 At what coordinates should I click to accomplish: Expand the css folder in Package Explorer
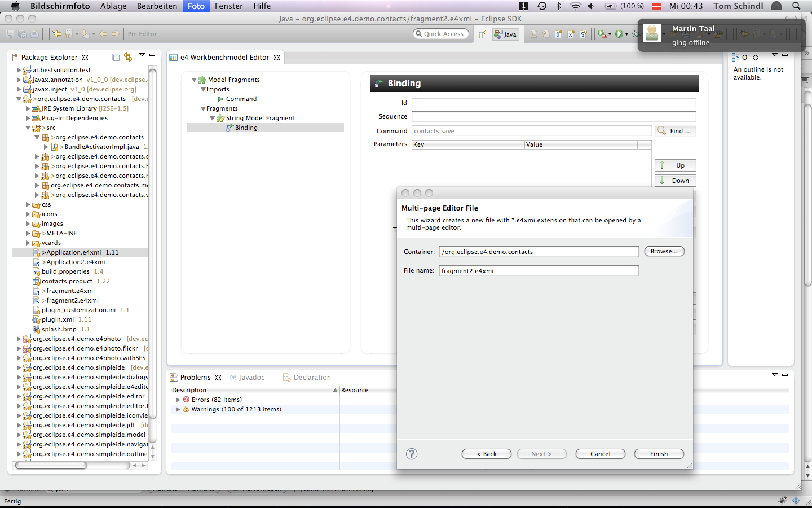tap(28, 205)
